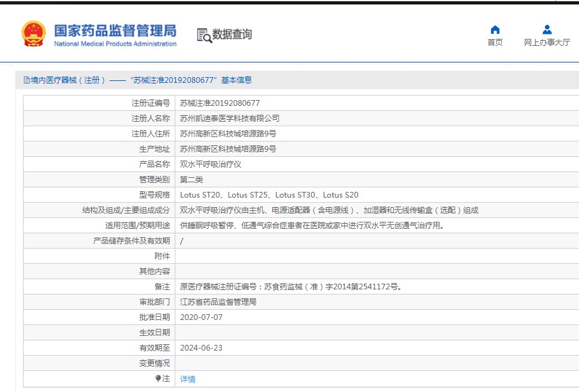Open 网上办事大厅 user icon
Viewport: 579px width, 392px height.
(x=547, y=29)
